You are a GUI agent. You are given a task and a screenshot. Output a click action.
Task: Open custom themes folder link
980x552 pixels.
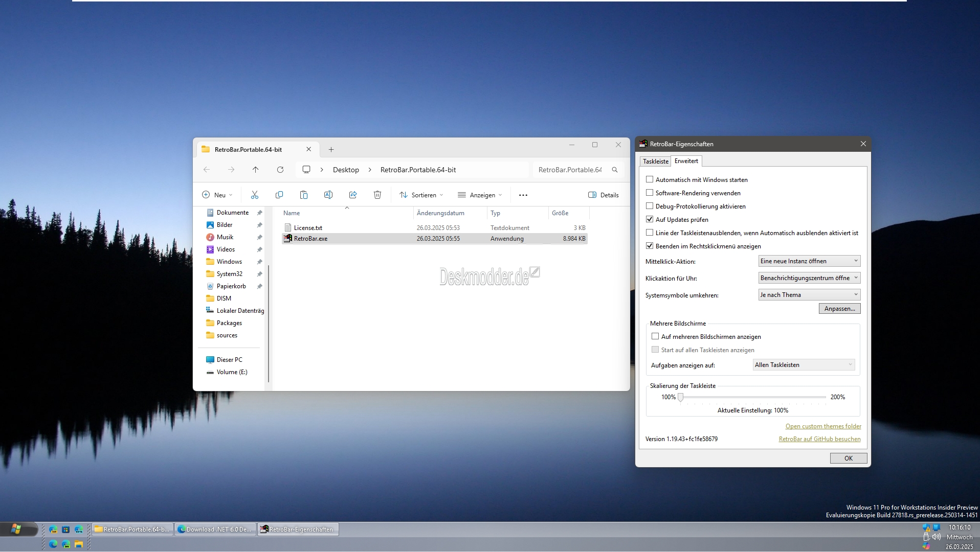point(823,426)
